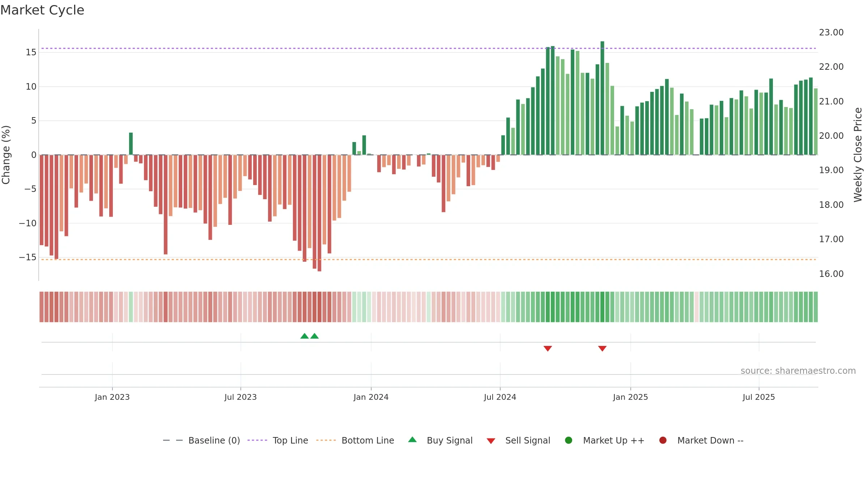The image size is (868, 488).
Task: Click the 16.00 price axis value
Action: tap(831, 274)
